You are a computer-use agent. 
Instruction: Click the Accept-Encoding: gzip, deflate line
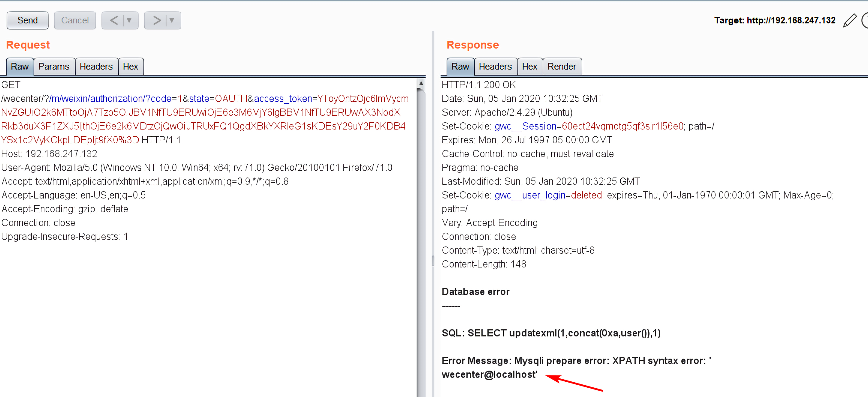click(x=65, y=209)
